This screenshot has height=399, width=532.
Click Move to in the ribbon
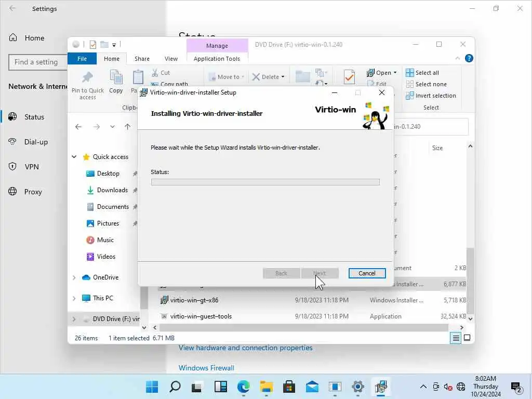click(226, 77)
